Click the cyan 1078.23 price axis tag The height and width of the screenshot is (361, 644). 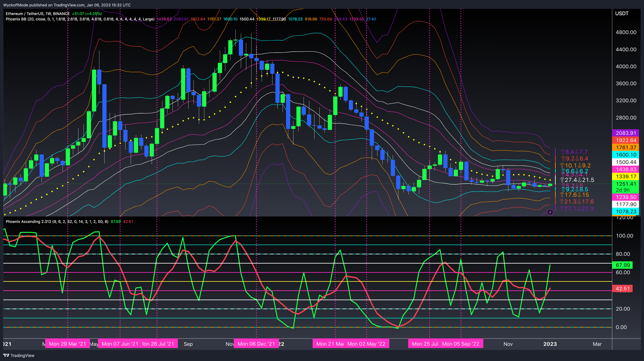coord(626,212)
